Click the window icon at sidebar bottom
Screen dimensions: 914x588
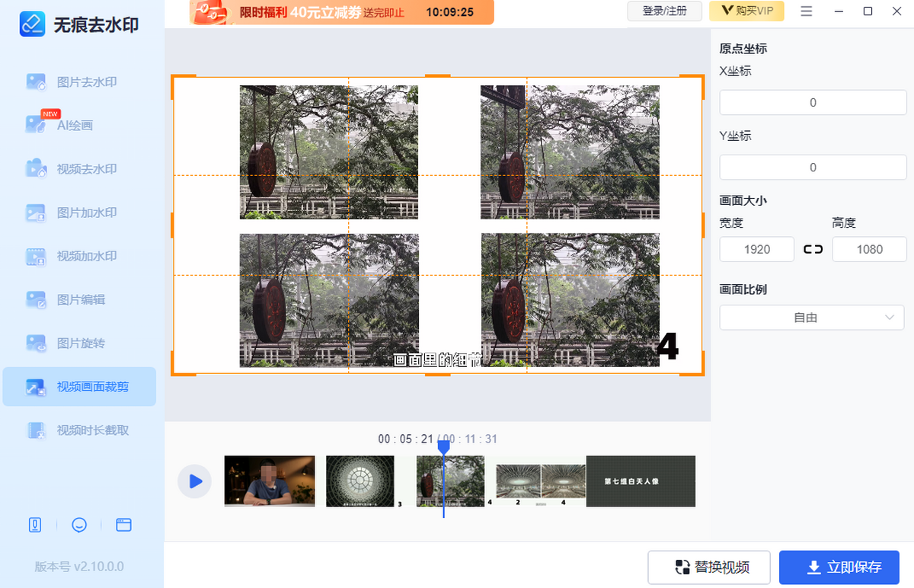123,525
